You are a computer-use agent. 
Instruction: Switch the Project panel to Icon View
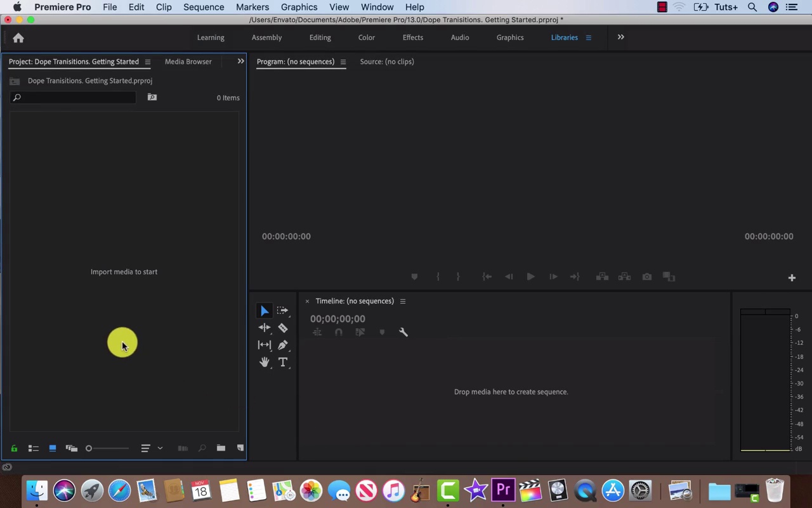pyautogui.click(x=53, y=448)
